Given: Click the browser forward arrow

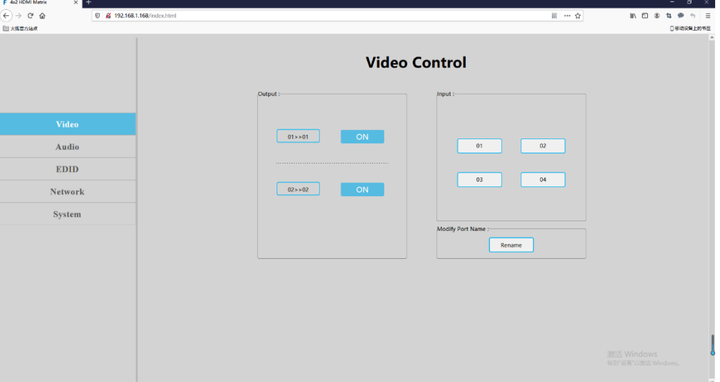Looking at the screenshot, I should (18, 16).
